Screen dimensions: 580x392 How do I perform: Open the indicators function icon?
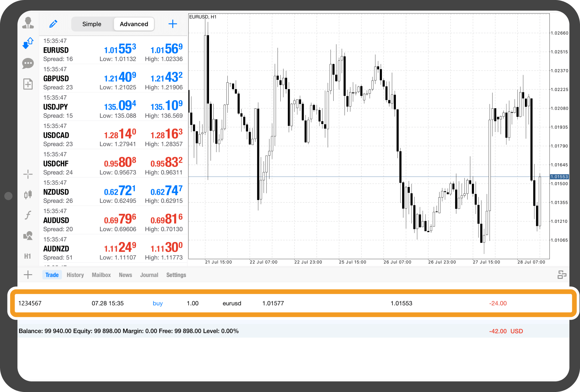(28, 215)
